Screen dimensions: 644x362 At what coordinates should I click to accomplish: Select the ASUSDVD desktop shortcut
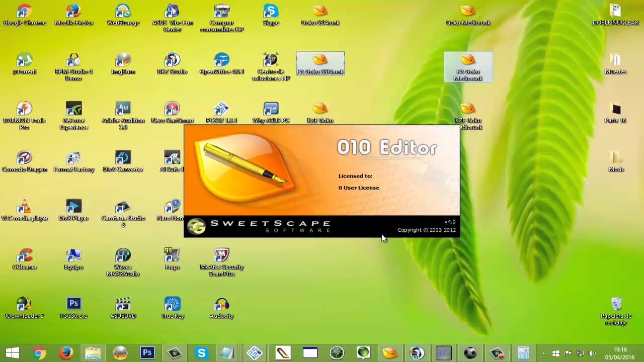point(123,307)
